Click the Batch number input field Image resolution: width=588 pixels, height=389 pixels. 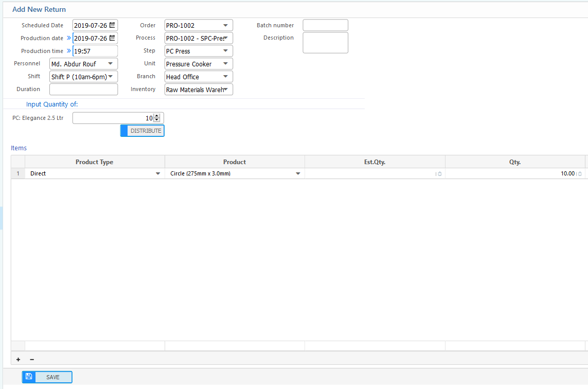(325, 25)
